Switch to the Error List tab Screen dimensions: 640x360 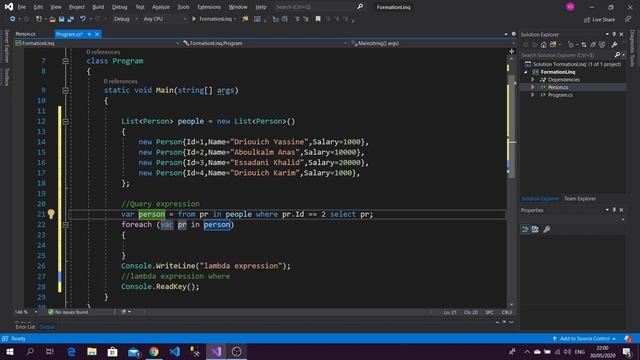(25, 327)
